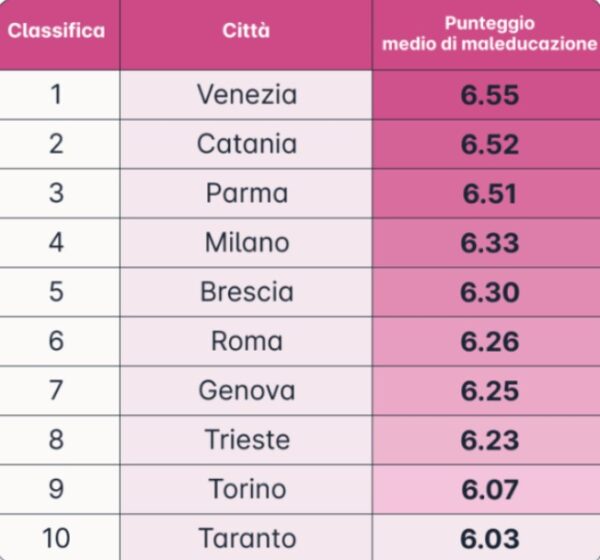Select the Brescia city cell
Image resolution: width=600 pixels, height=560 pixels.
(x=246, y=292)
